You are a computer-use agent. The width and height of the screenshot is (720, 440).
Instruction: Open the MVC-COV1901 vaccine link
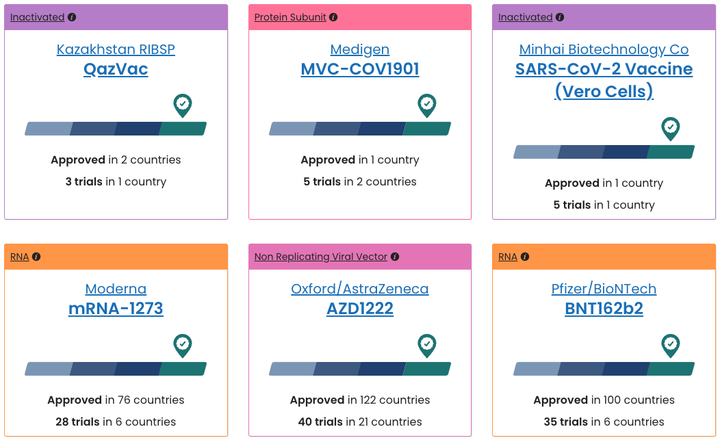[360, 69]
